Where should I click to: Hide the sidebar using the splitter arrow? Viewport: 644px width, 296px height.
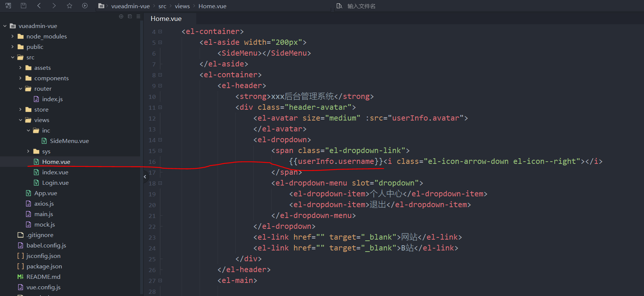pyautogui.click(x=145, y=177)
